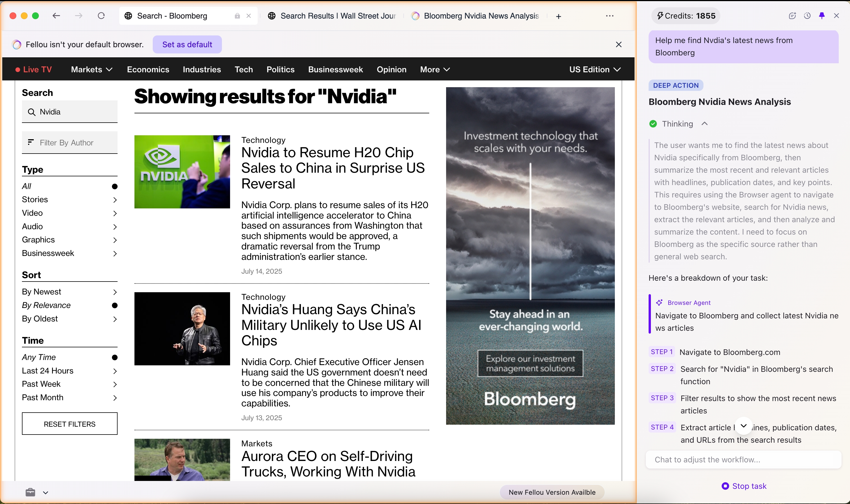The width and height of the screenshot is (850, 504).
Task: Select the All type filter
Action: click(x=70, y=186)
